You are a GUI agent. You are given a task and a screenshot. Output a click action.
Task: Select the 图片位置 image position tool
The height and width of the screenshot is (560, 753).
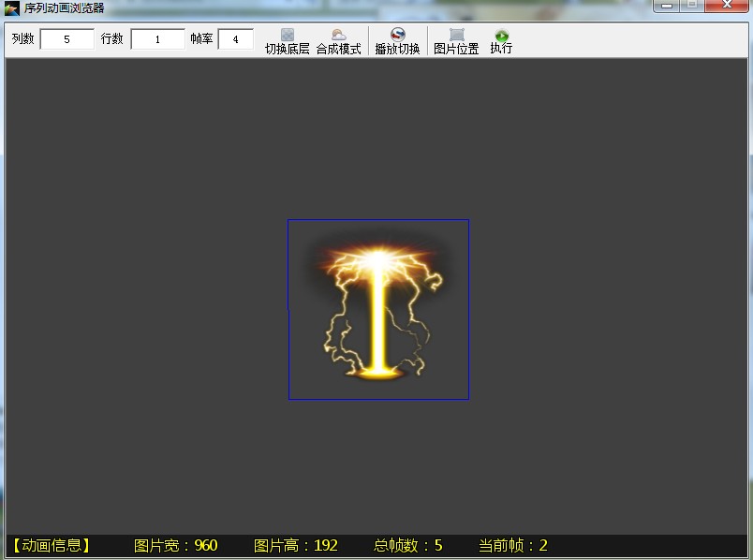(456, 41)
